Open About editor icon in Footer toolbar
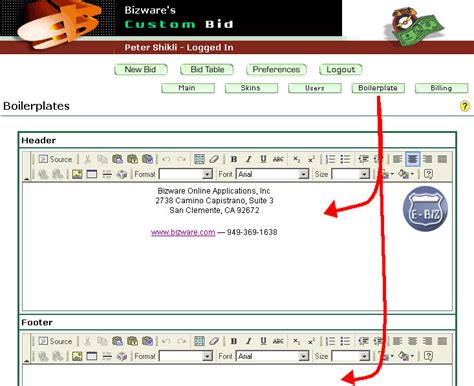Viewport: 474px width, 386px height. pyautogui.click(x=428, y=356)
